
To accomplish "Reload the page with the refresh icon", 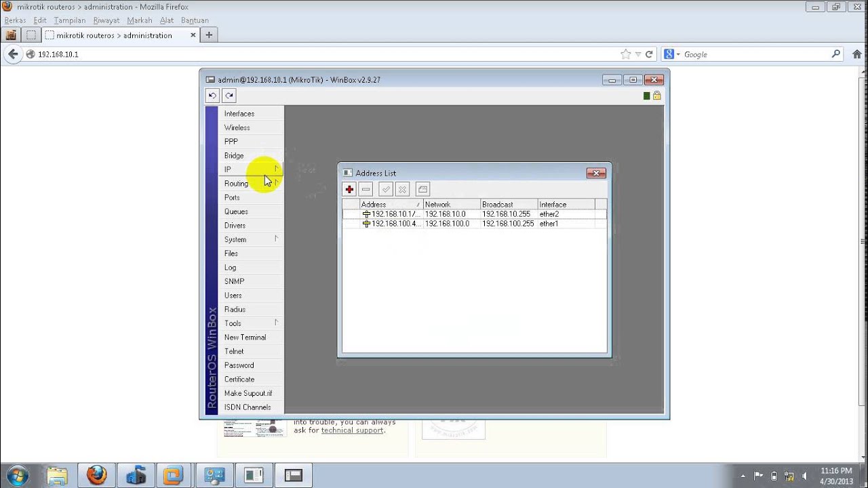I will 649,54.
